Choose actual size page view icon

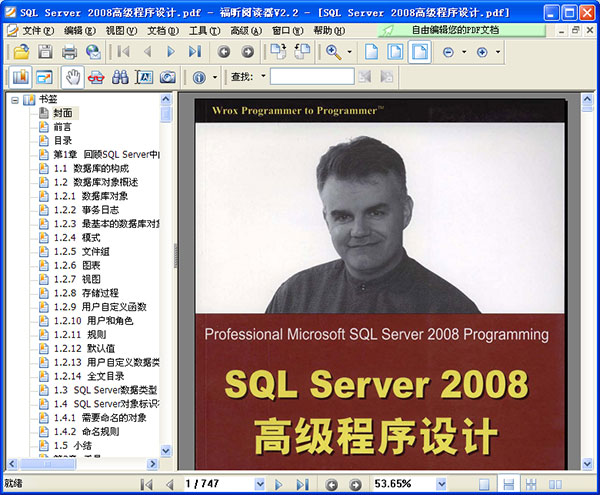(x=371, y=52)
